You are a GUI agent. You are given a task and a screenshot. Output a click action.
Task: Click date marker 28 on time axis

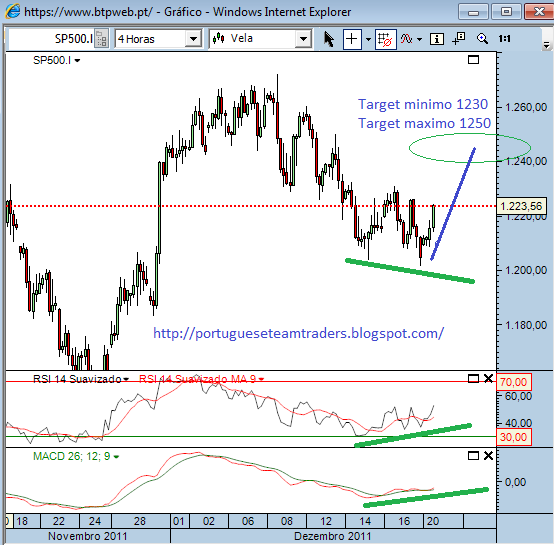pyautogui.click(x=140, y=521)
